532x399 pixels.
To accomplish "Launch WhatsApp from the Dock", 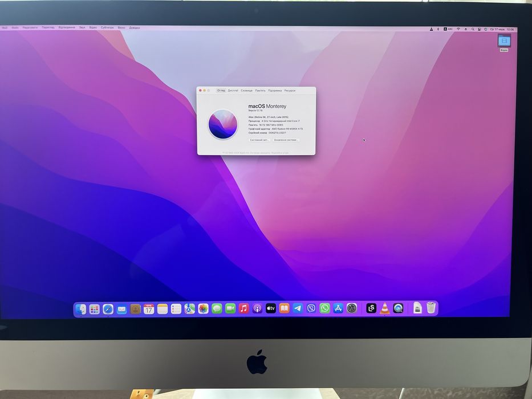I will coord(324,308).
